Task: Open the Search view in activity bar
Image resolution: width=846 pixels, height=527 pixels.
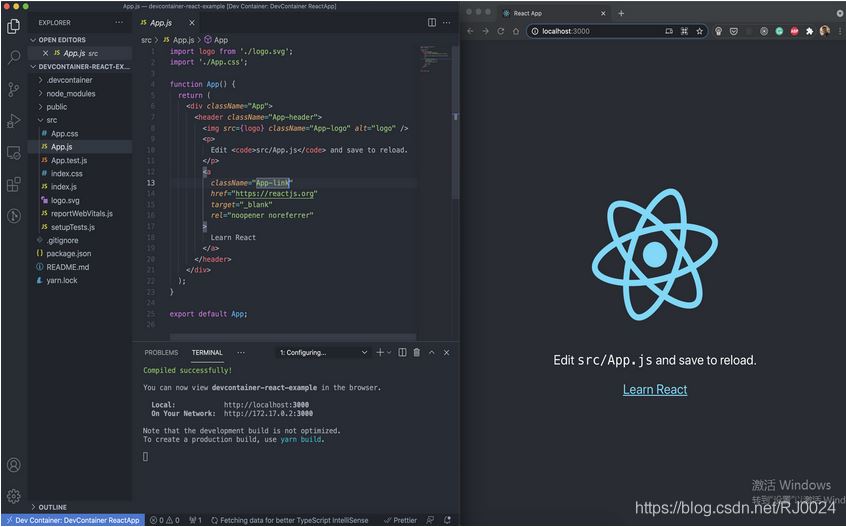Action: point(14,58)
